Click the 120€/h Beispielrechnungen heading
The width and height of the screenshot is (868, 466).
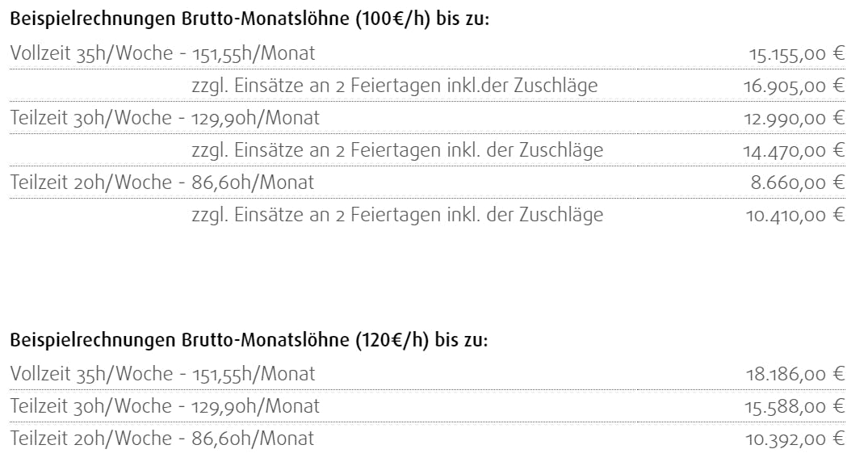[x=249, y=341]
